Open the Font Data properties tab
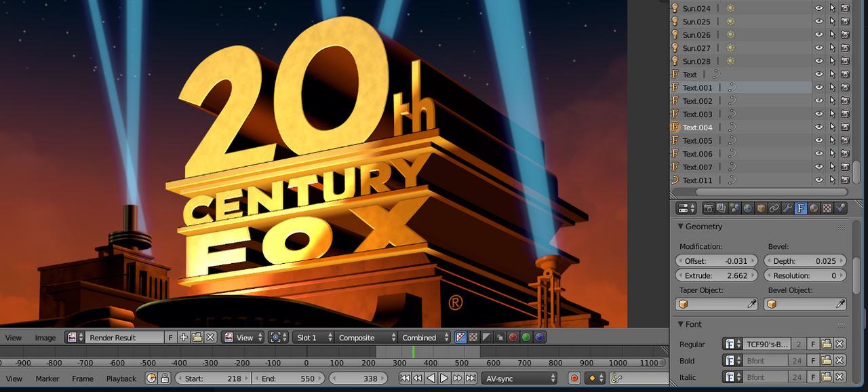The width and height of the screenshot is (868, 392). 800,208
